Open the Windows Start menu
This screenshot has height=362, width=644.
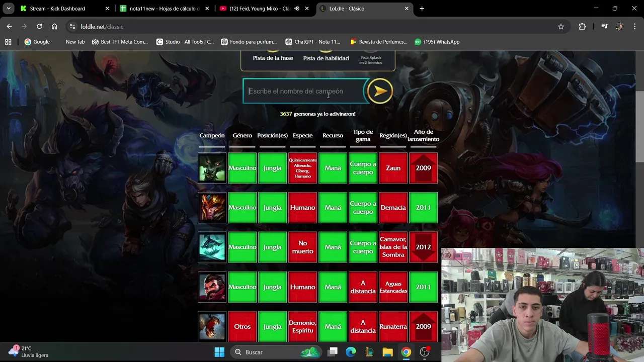tap(219, 352)
